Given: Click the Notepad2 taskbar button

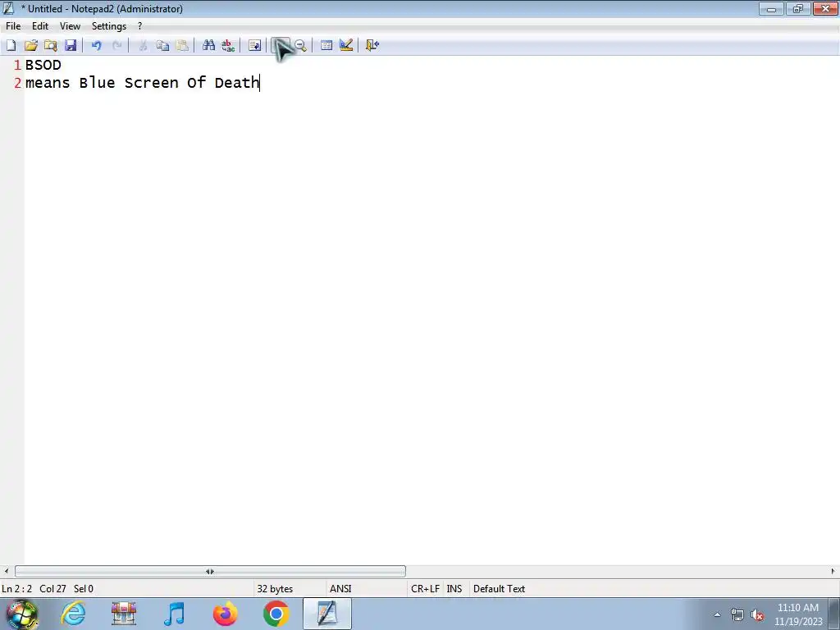Looking at the screenshot, I should [327, 614].
